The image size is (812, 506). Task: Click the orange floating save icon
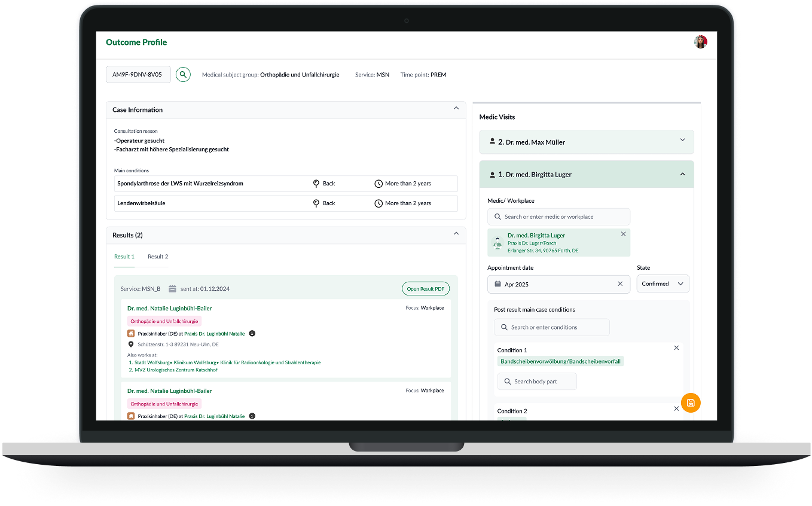point(691,403)
